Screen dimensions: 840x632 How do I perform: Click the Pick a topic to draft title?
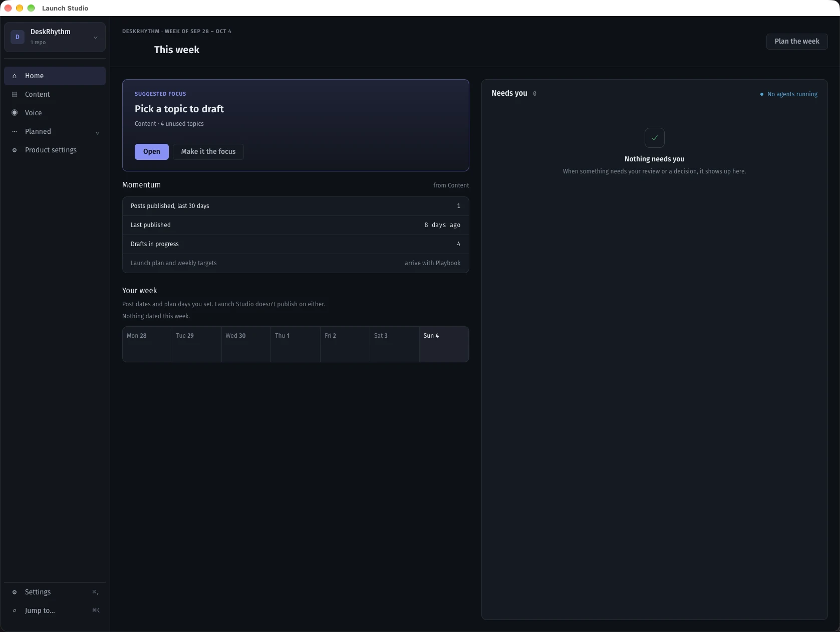coord(179,109)
